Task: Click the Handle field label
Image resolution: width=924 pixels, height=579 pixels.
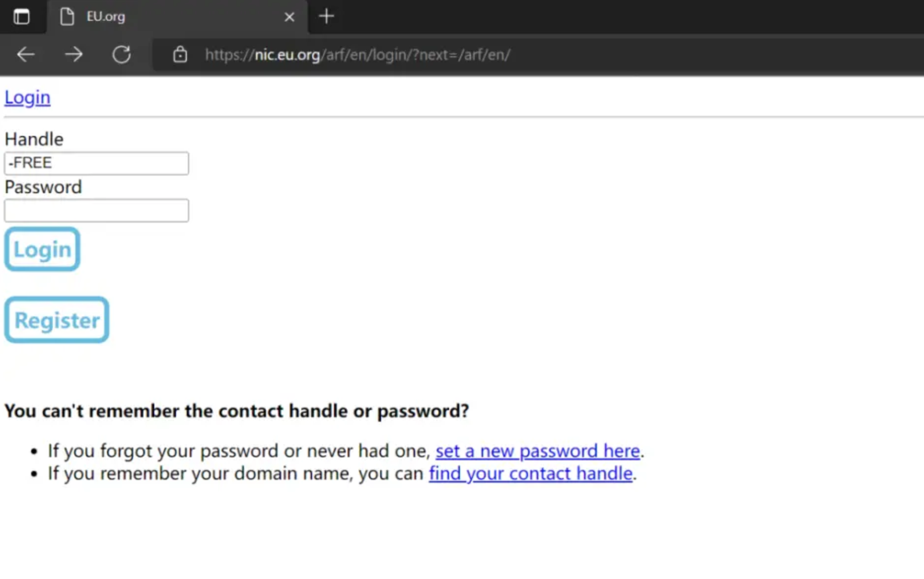Action: [34, 139]
